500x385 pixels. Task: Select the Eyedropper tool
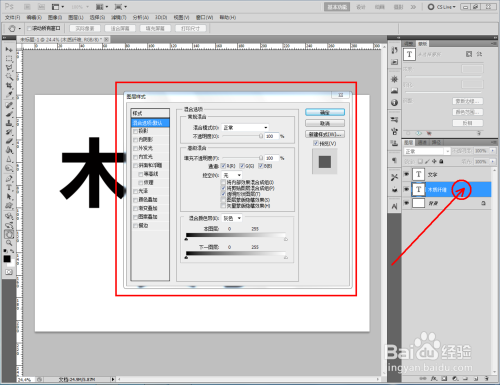pyautogui.click(x=9, y=95)
